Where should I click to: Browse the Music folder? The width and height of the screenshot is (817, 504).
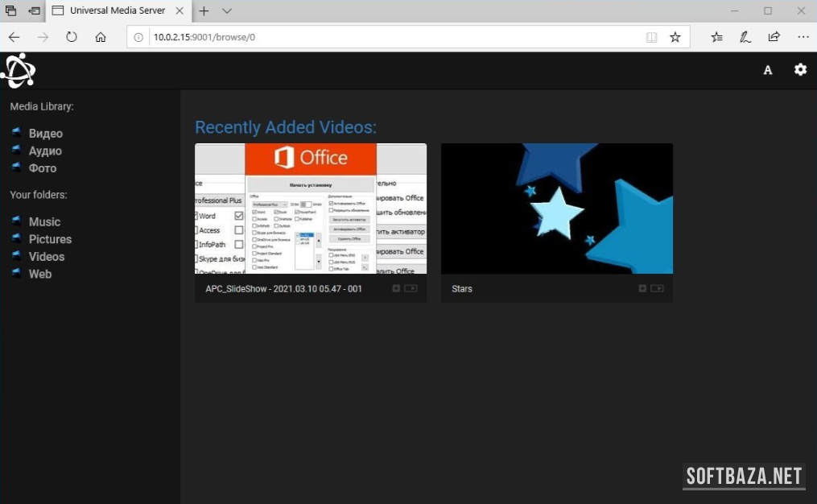(x=44, y=221)
